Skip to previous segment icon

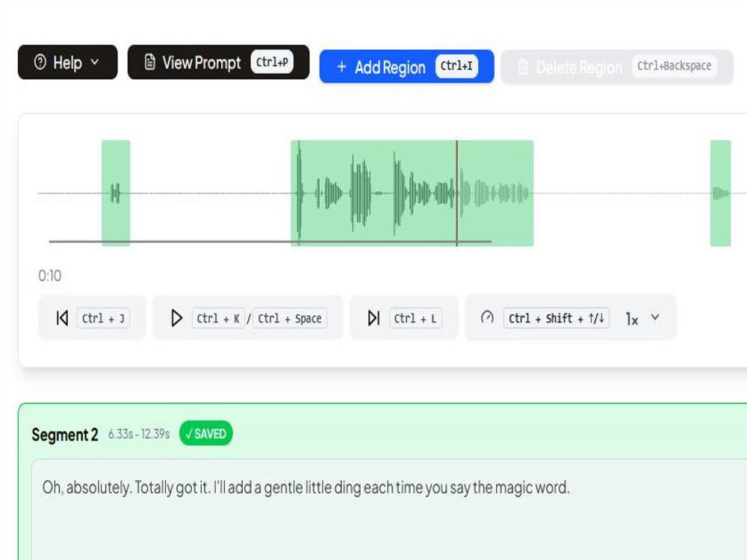tap(63, 318)
